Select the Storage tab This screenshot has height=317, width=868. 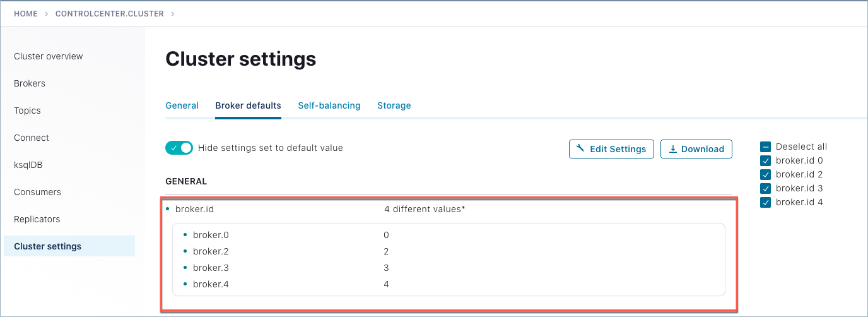(394, 105)
